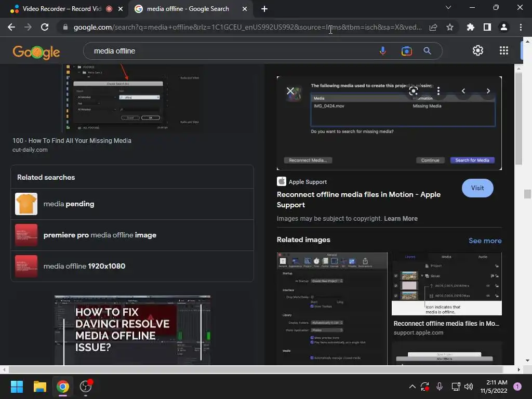Click the browser forward arrow
Screen dimensions: 532x399
28,27
